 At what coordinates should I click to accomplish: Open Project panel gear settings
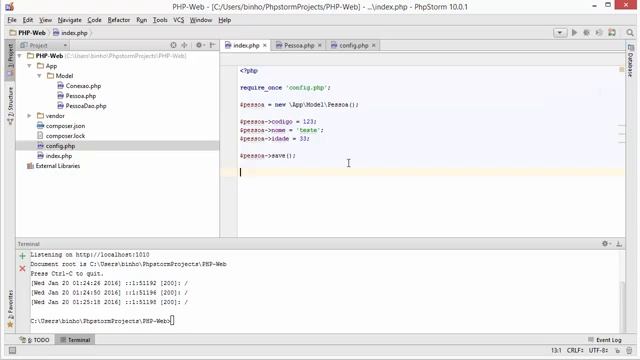[200, 45]
